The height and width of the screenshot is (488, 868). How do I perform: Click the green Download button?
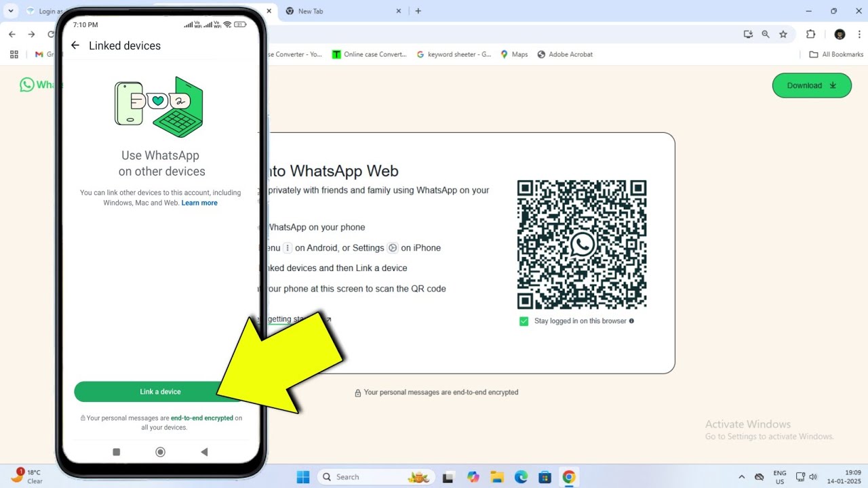click(812, 85)
